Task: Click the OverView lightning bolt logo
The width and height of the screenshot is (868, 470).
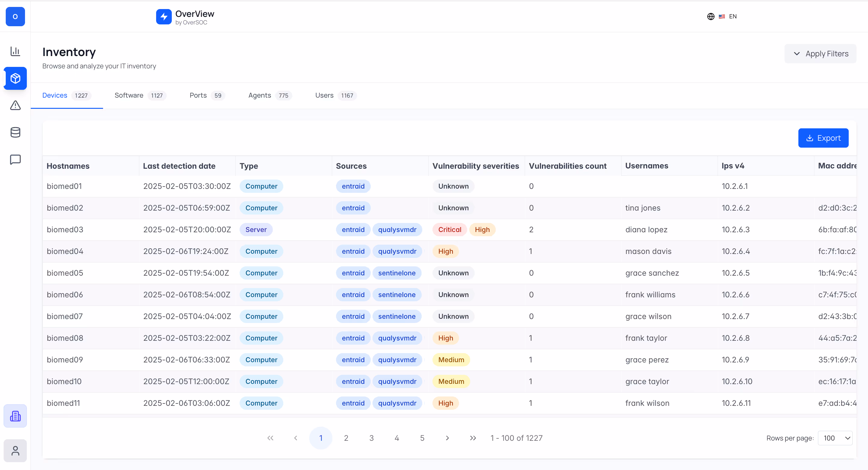Action: 164,17
